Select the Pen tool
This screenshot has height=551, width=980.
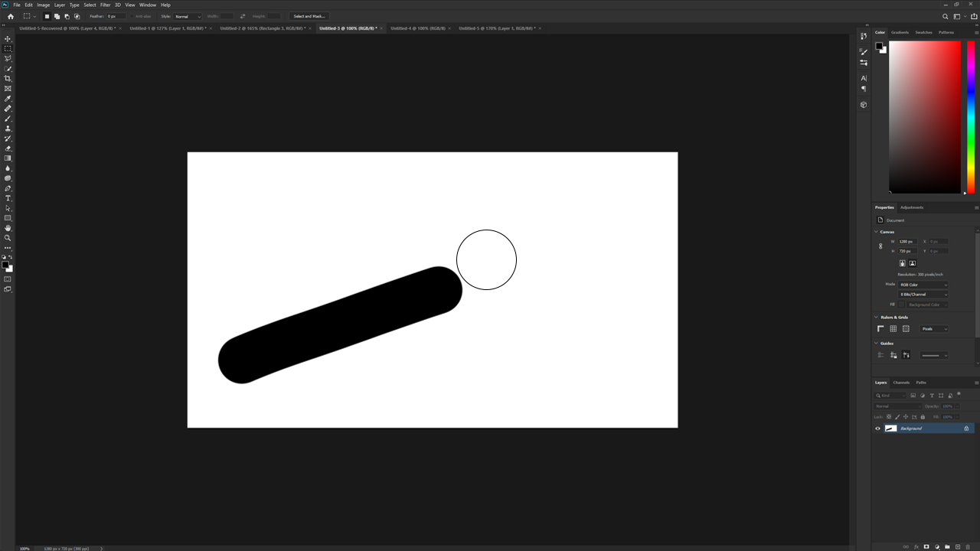(8, 188)
